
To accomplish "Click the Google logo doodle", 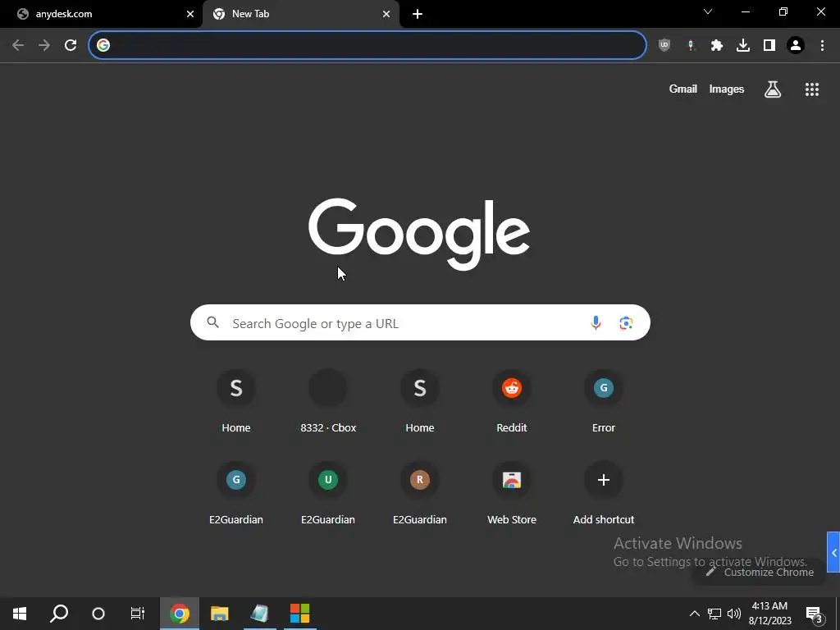I will 419,234.
